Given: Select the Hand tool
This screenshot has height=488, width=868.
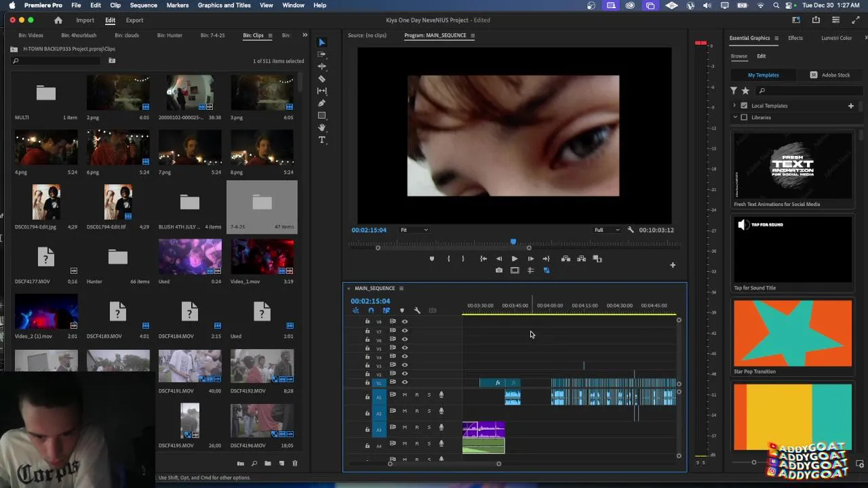Looking at the screenshot, I should click(322, 127).
